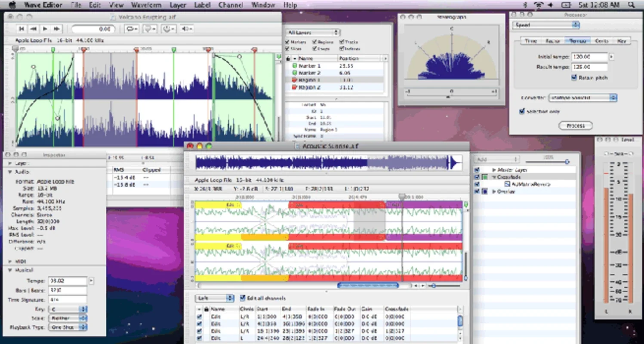Play the Volcano Erupting audio file

point(45,29)
